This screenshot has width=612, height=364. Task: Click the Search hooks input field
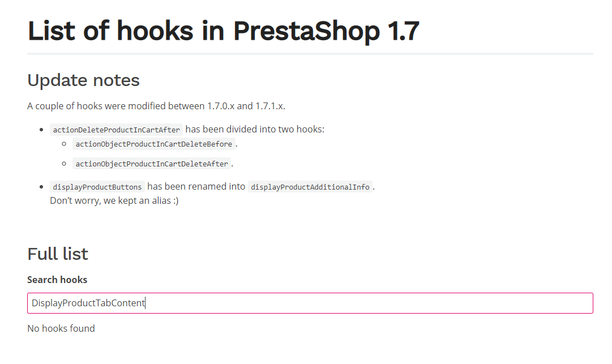tap(310, 303)
